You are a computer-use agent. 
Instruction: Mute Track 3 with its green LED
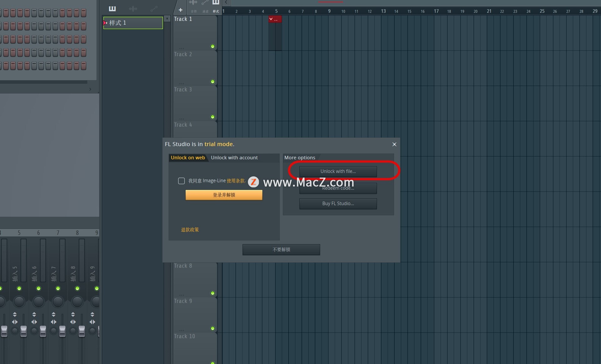pos(213,117)
